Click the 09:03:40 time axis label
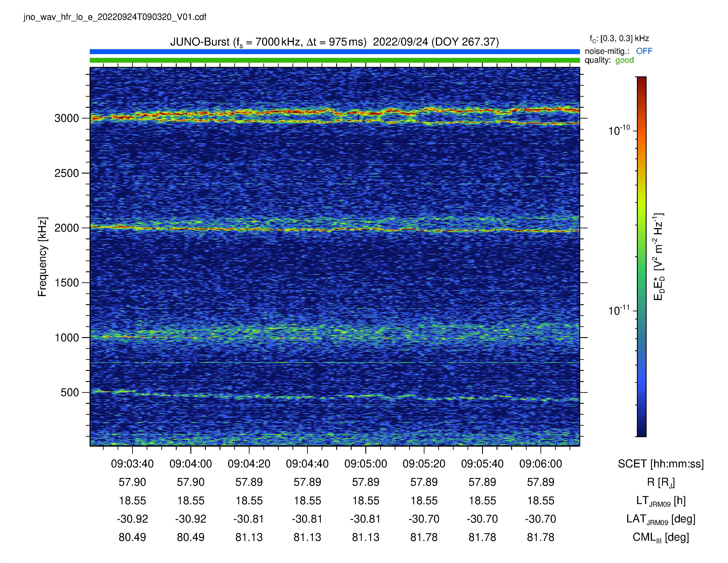The height and width of the screenshot is (563, 728). pyautogui.click(x=132, y=464)
